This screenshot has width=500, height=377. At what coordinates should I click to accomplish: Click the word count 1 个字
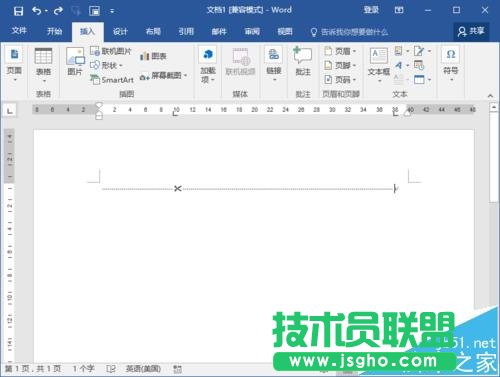(84, 369)
